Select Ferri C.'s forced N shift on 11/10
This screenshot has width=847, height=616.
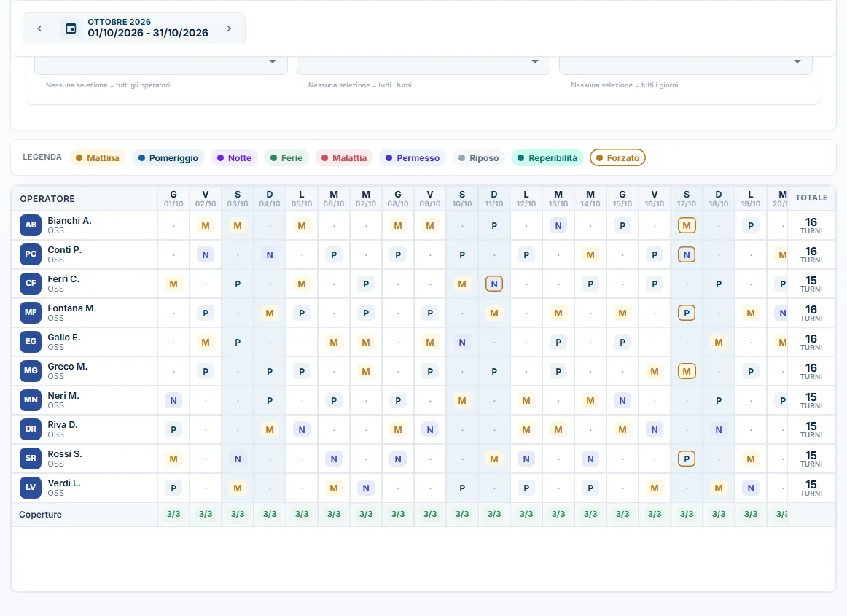coord(494,284)
